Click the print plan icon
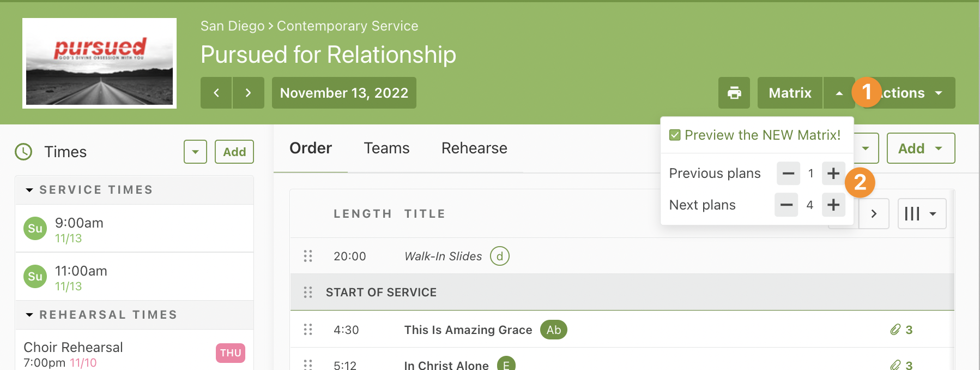 [x=734, y=93]
